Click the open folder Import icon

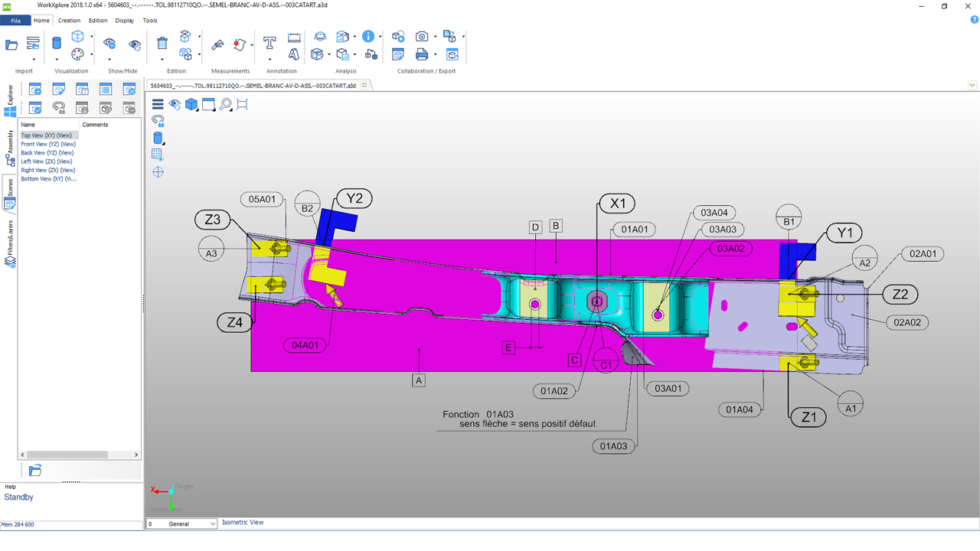11,45
